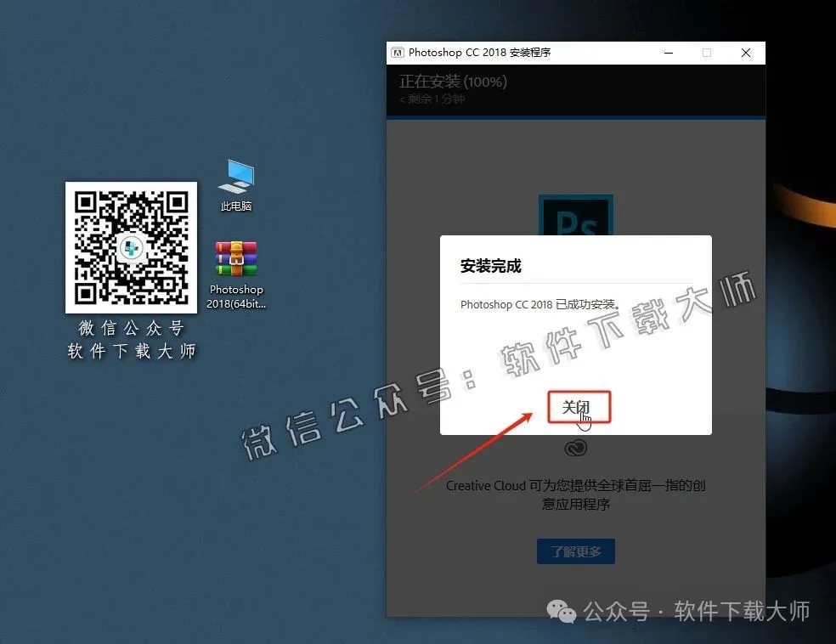Click the Creative Cloud description text
The width and height of the screenshot is (836, 644).
576,494
